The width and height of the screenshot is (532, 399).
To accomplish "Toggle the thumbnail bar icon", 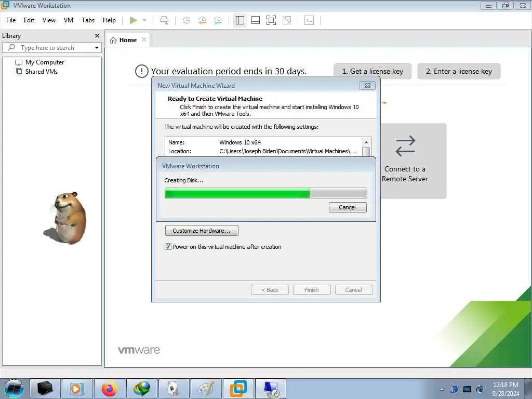I will (256, 20).
